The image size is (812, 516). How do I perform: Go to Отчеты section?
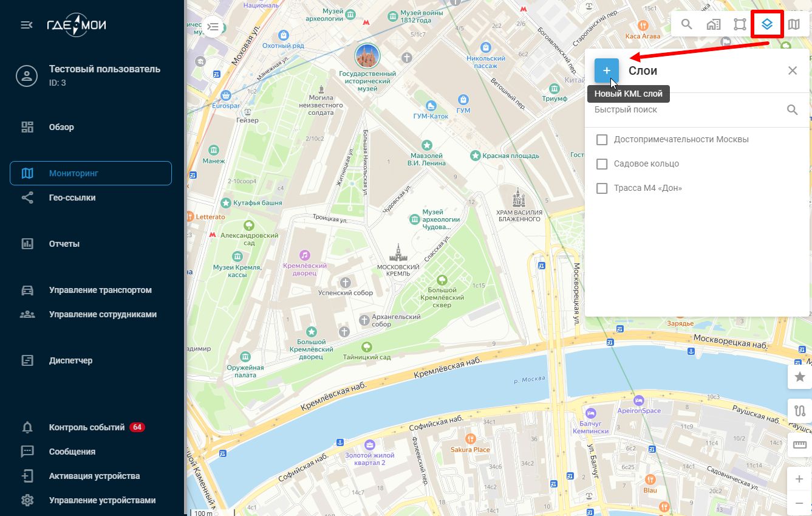[64, 244]
